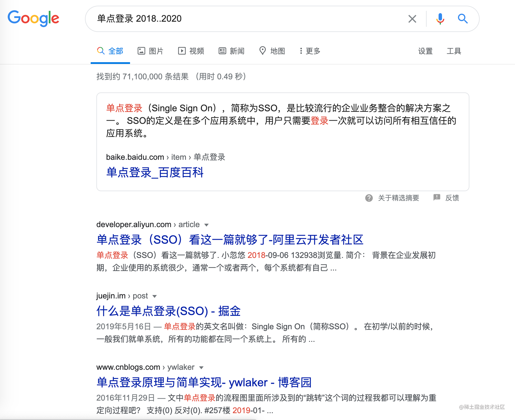Click the 2016年11月29日 date text
Viewport: 515px width, 420px height.
click(125, 398)
